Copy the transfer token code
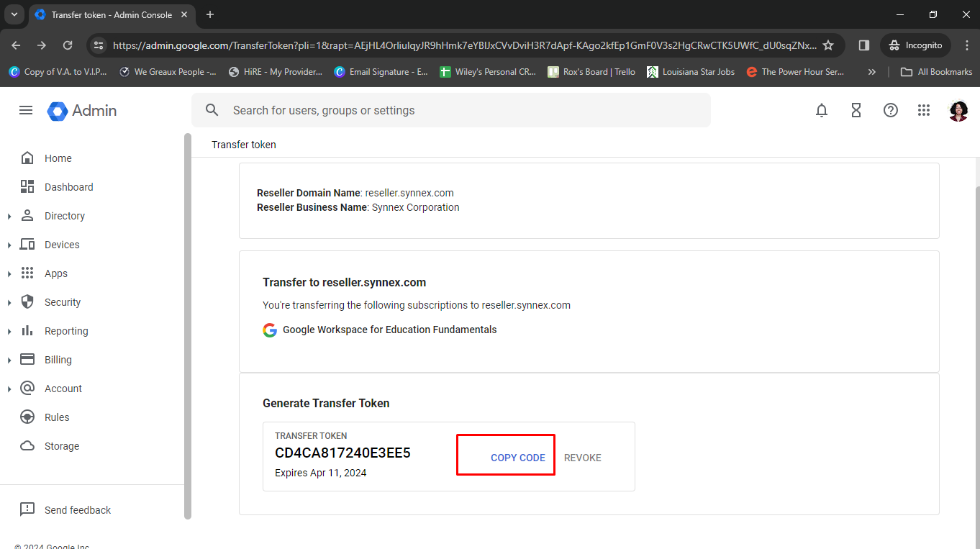The image size is (980, 549). pyautogui.click(x=518, y=458)
